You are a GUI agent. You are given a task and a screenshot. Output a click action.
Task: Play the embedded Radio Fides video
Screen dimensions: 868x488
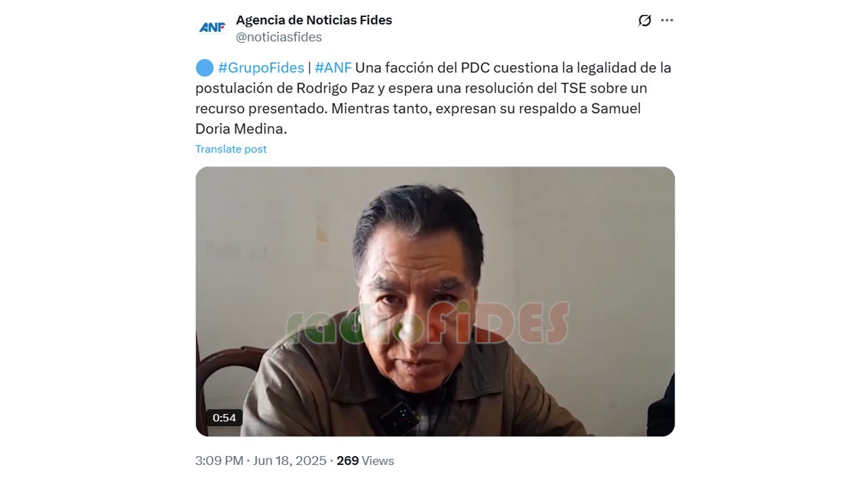(435, 302)
